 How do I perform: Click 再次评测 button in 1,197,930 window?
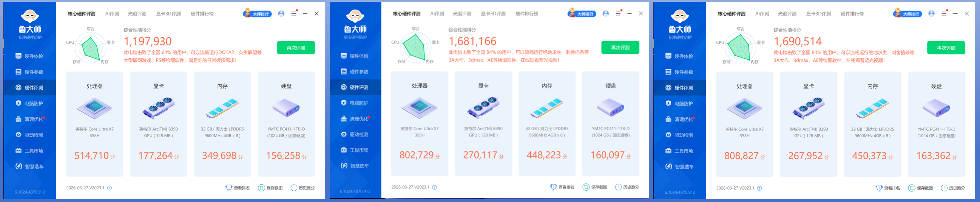[x=296, y=48]
